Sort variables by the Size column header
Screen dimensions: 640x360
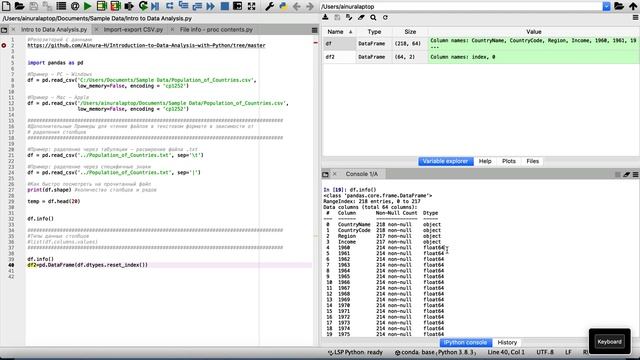410,32
